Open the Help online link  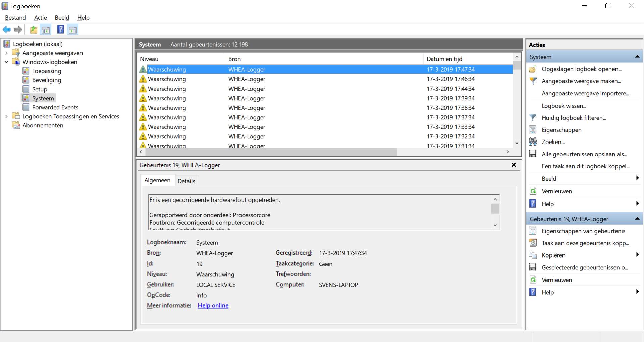213,305
